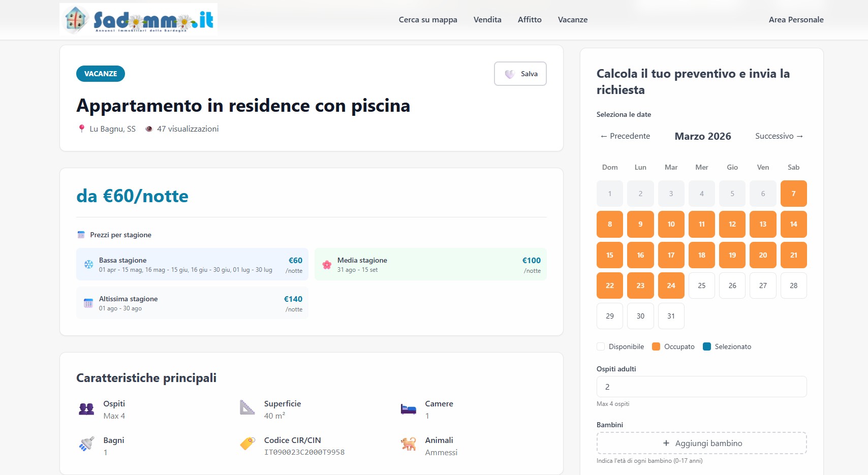Go to previous month with Precedente

pyautogui.click(x=625, y=136)
